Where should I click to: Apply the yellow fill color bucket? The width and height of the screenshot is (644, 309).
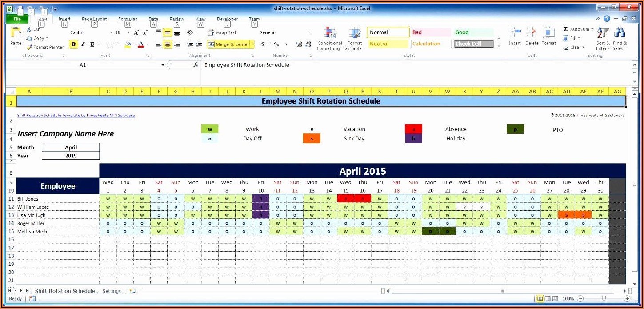coord(128,44)
